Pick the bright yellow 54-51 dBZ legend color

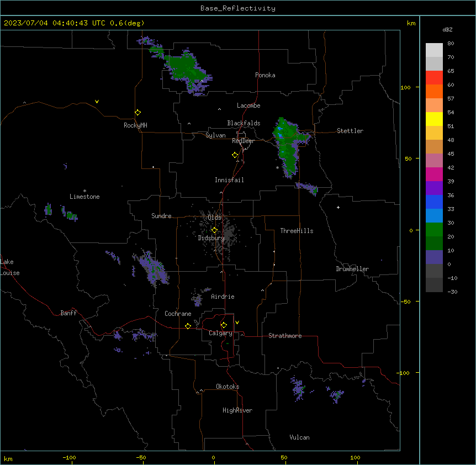click(434, 119)
